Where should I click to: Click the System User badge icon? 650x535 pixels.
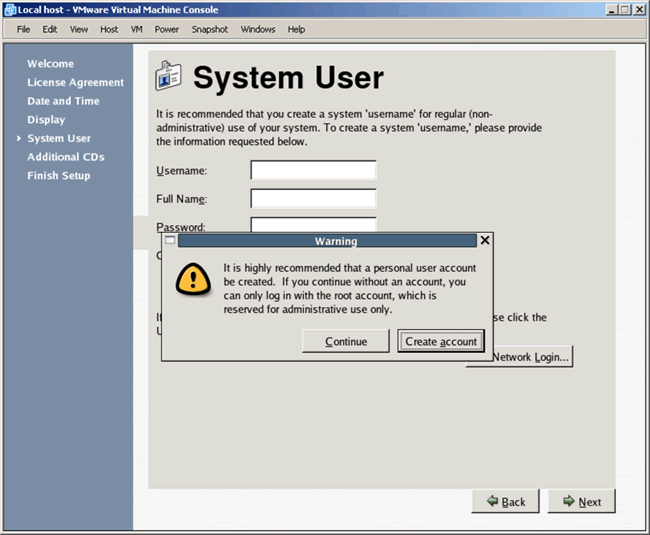pos(169,77)
